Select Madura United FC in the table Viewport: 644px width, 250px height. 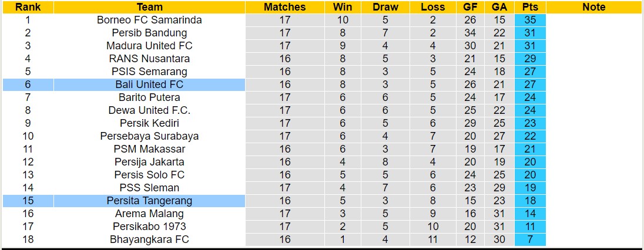(x=149, y=46)
